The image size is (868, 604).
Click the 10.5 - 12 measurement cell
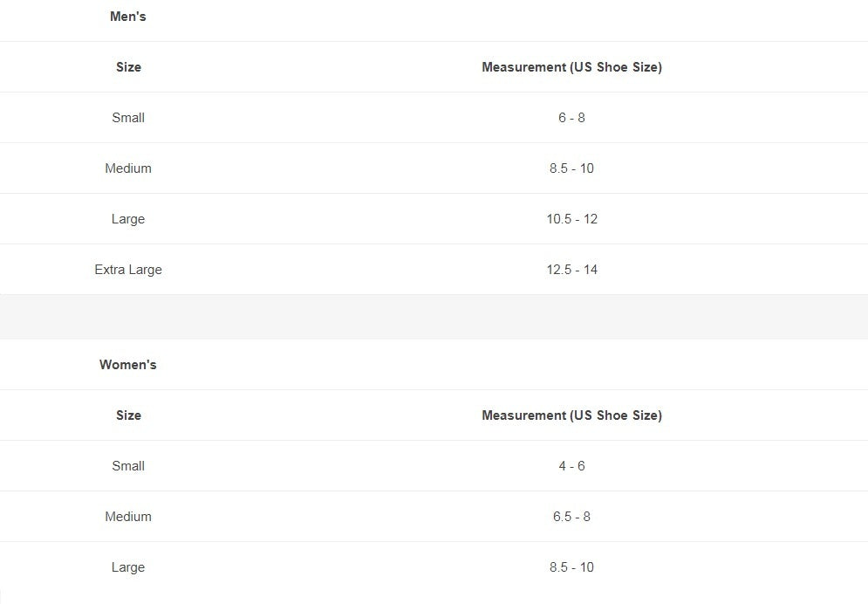pos(571,219)
